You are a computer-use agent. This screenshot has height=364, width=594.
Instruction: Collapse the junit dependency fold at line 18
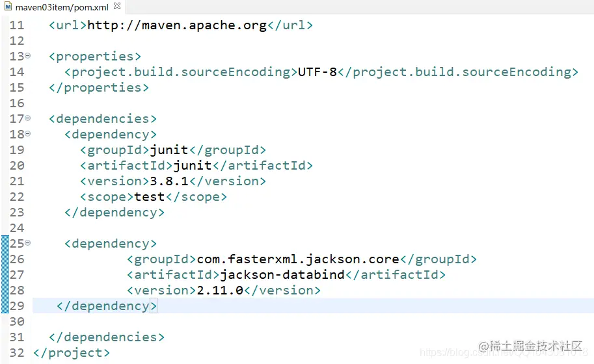coord(28,133)
